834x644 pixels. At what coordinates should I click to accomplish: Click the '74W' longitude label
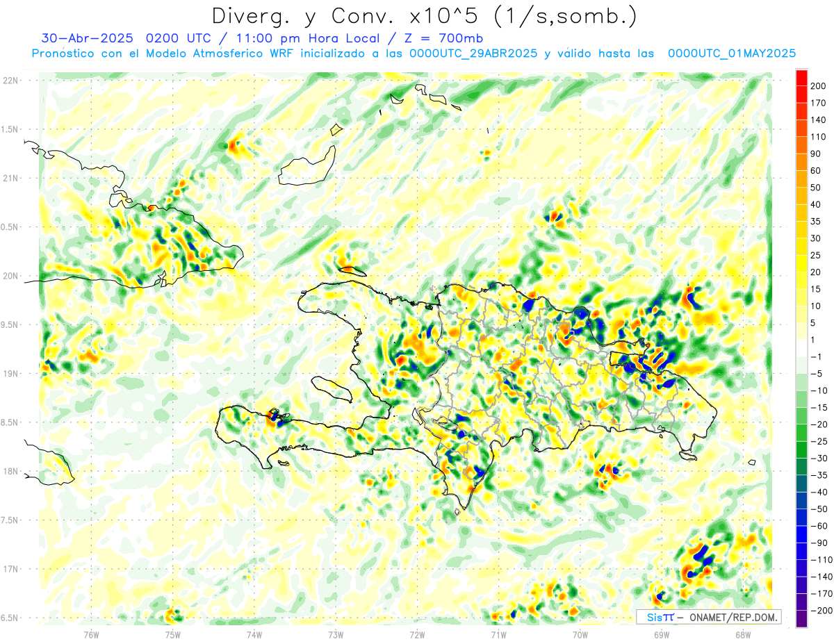coord(254,634)
